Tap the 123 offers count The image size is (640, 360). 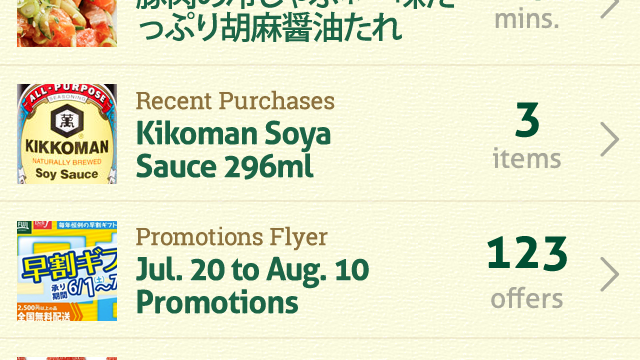pos(527,272)
